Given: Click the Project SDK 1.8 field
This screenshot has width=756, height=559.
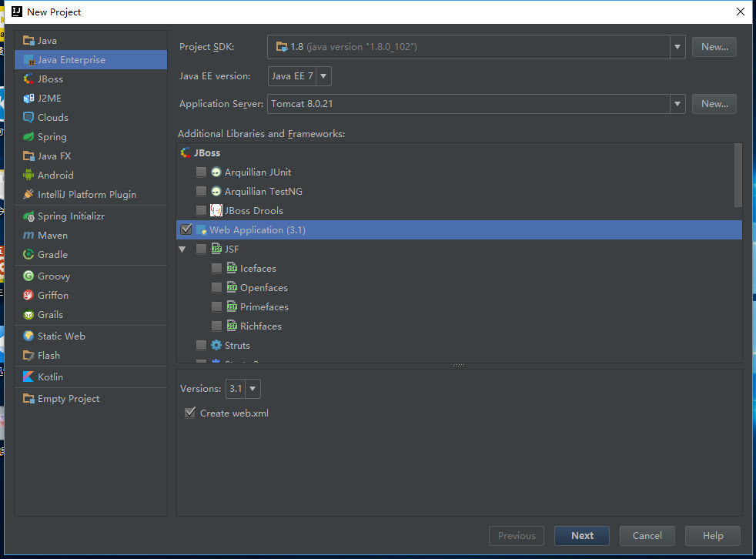Looking at the screenshot, I should pos(469,47).
